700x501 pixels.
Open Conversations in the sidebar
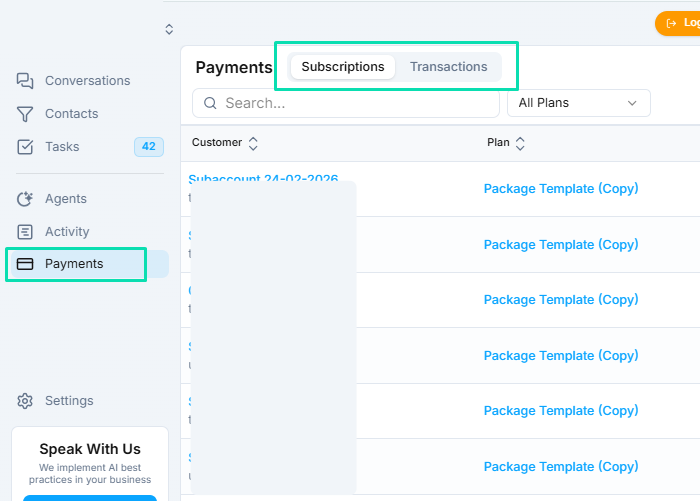tap(88, 81)
